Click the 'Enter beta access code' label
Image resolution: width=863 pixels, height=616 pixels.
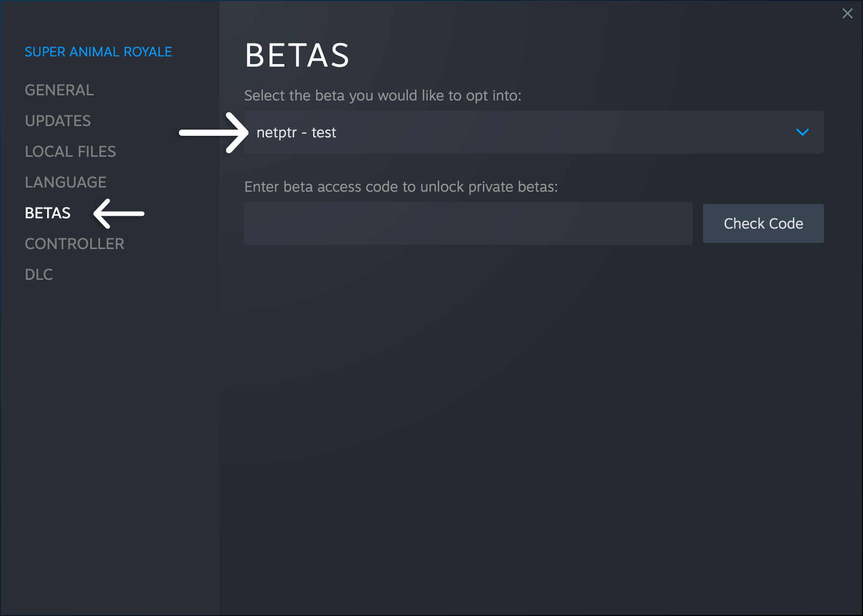click(401, 187)
